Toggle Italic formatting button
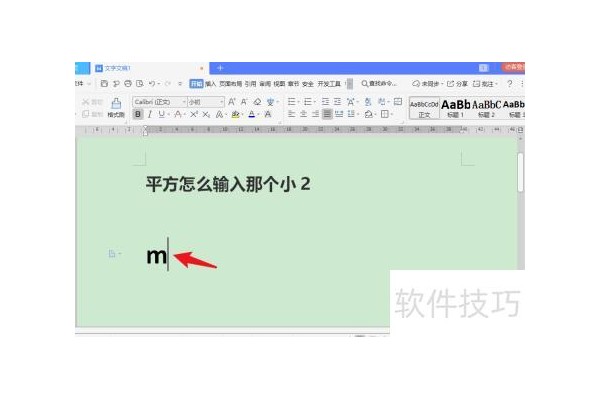The image size is (600, 400). tap(150, 114)
